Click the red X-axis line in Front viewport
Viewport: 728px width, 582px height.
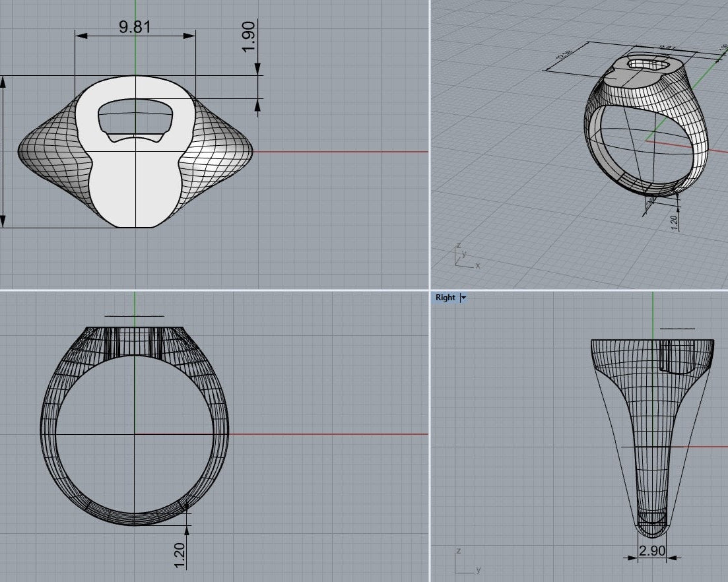(330, 434)
